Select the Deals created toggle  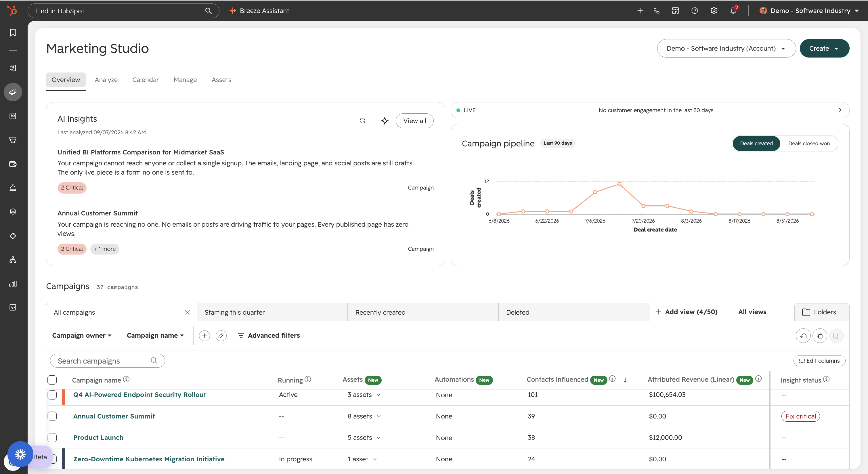click(x=756, y=144)
